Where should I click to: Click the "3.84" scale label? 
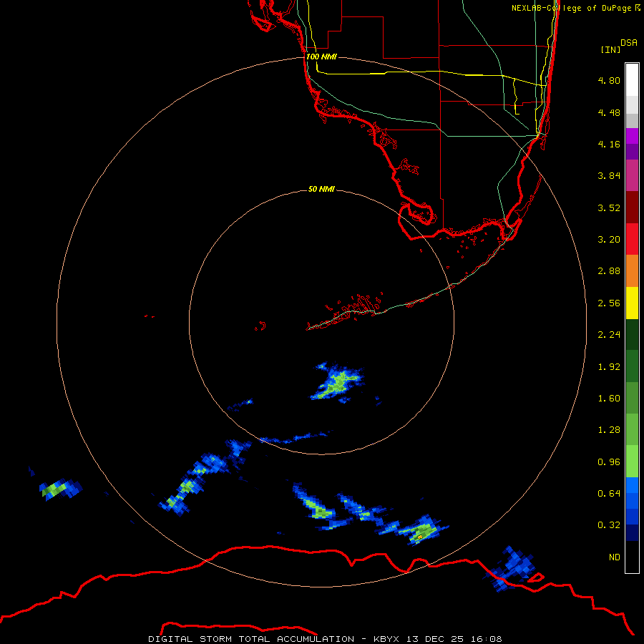coord(609,176)
